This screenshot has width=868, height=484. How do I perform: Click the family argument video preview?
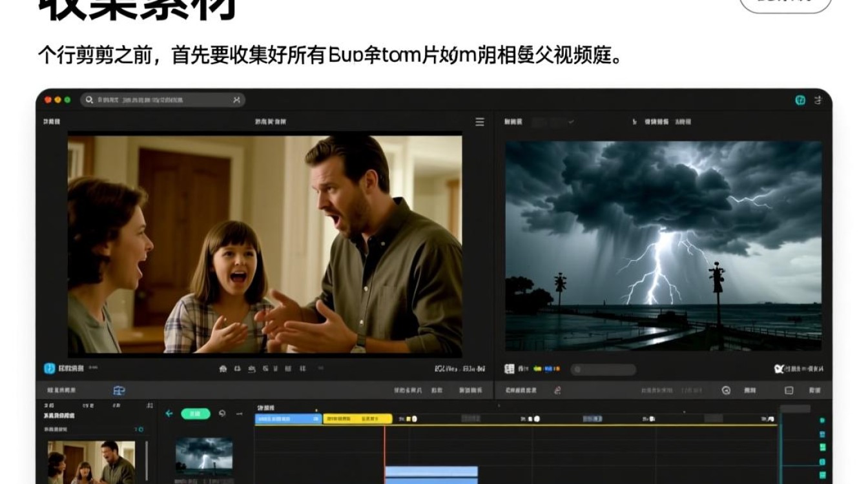tap(265, 244)
